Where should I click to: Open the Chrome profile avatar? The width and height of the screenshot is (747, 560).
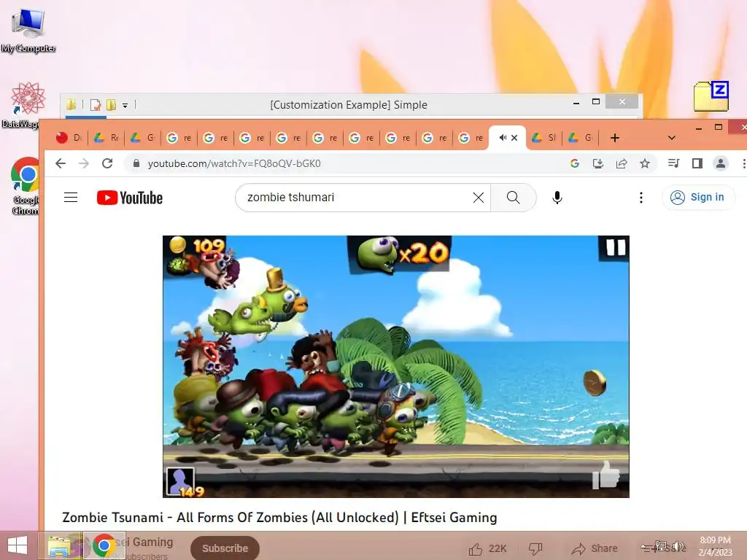720,164
